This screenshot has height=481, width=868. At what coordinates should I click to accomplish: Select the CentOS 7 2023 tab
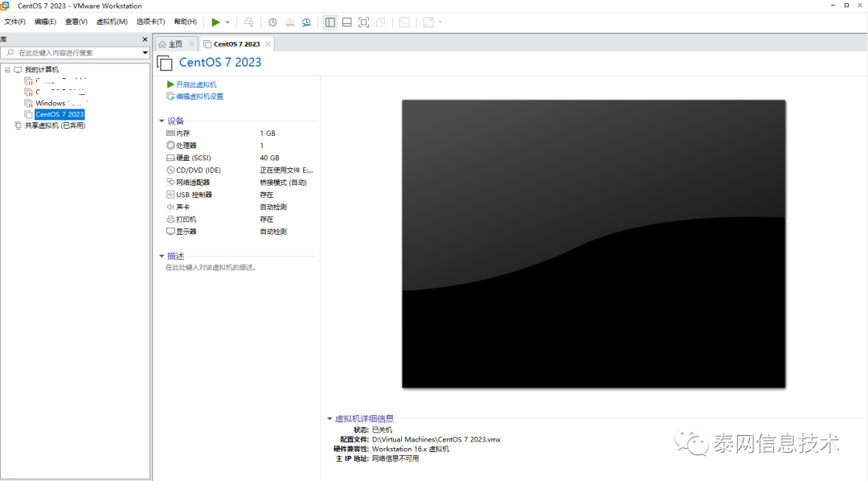236,43
